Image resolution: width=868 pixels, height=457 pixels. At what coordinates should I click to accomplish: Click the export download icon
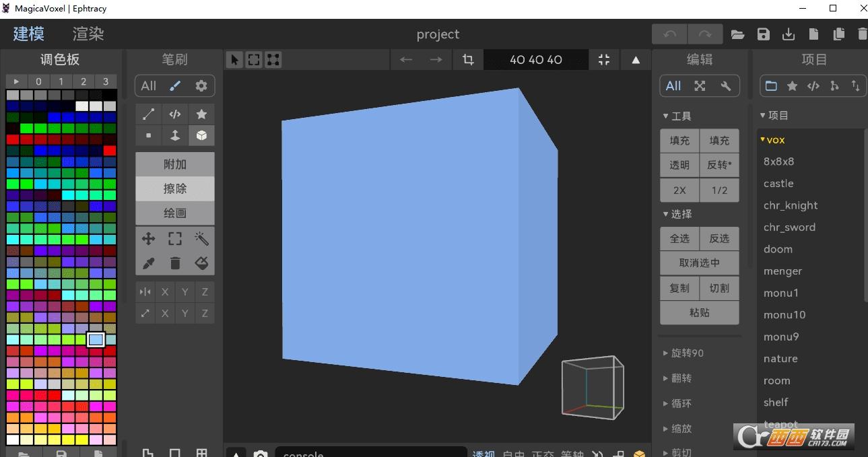pyautogui.click(x=788, y=34)
